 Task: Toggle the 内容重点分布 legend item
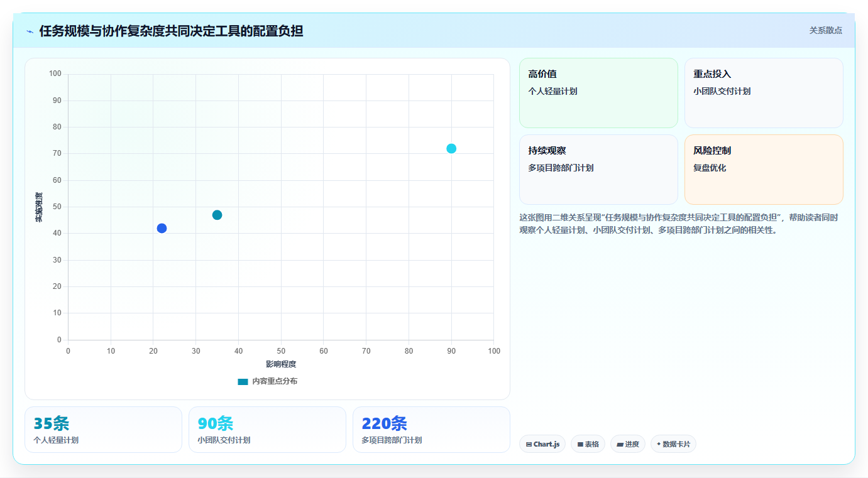267,381
